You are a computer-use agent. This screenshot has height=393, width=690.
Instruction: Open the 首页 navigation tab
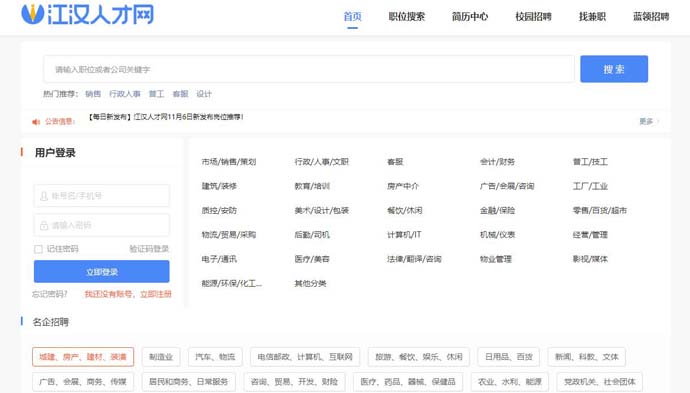click(352, 17)
